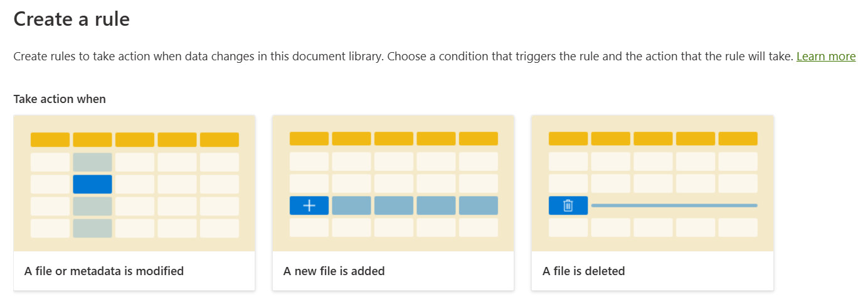Click the trash can icon in the deleted-file illustration
868x304 pixels.
(x=568, y=205)
